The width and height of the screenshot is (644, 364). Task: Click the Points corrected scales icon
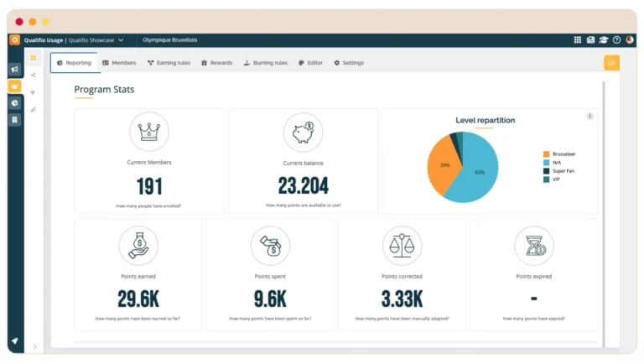pyautogui.click(x=402, y=246)
